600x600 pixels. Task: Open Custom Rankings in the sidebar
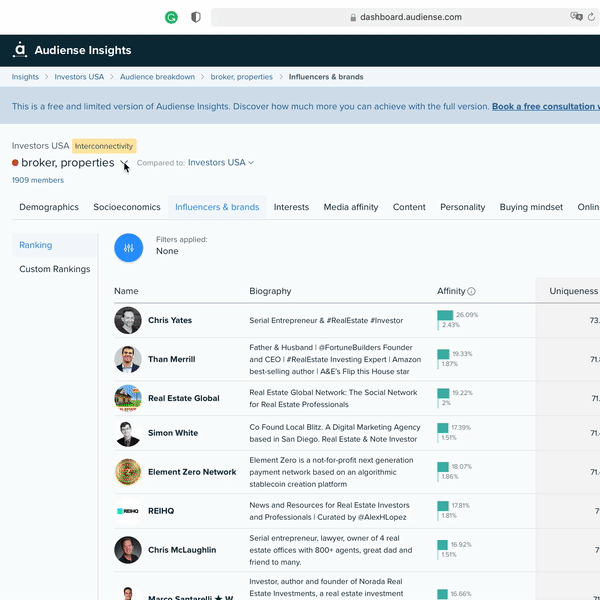pos(55,269)
